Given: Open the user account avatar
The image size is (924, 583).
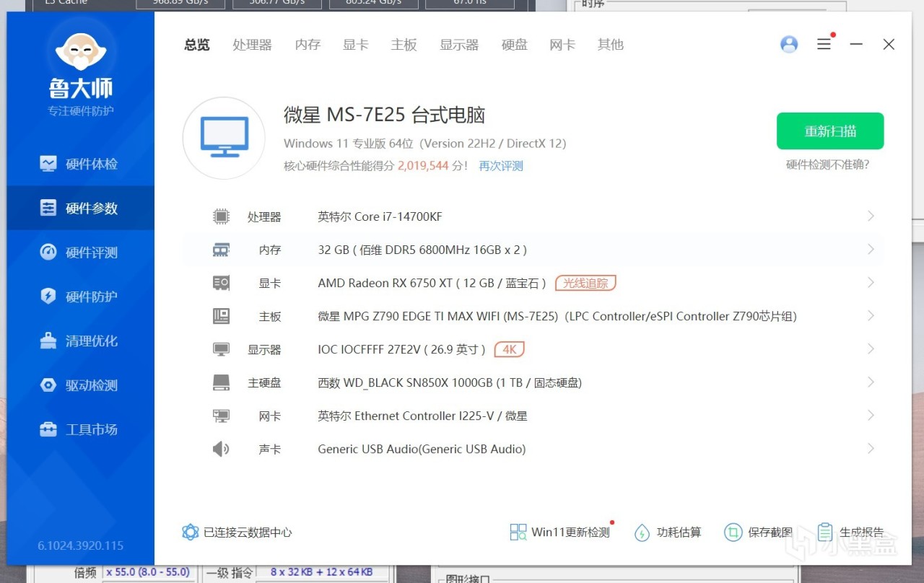Looking at the screenshot, I should click(x=789, y=44).
